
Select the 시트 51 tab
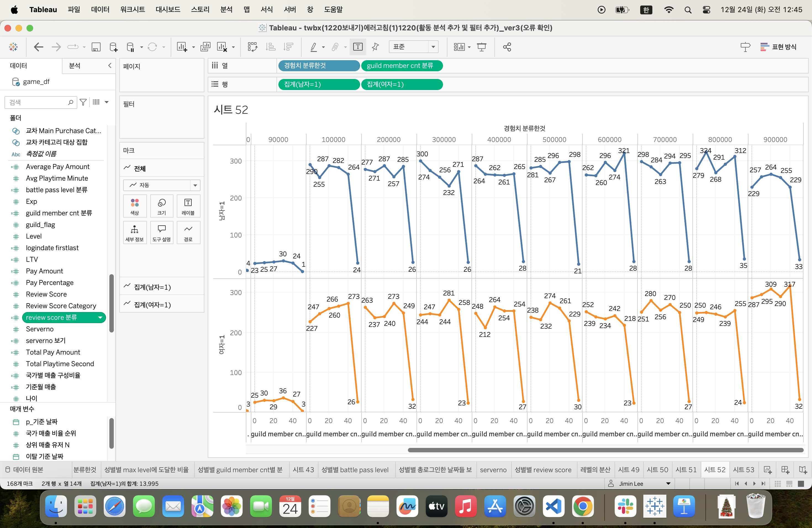[x=686, y=470]
